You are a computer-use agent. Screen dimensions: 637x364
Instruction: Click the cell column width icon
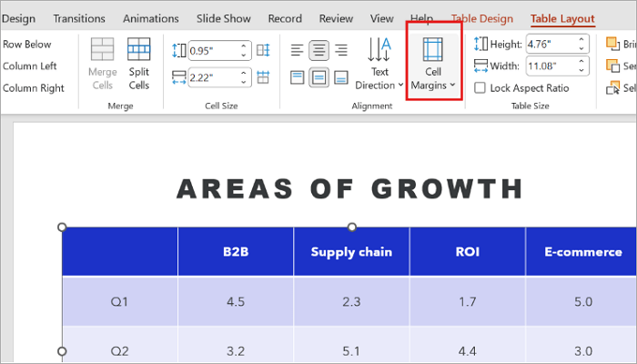tap(179, 77)
